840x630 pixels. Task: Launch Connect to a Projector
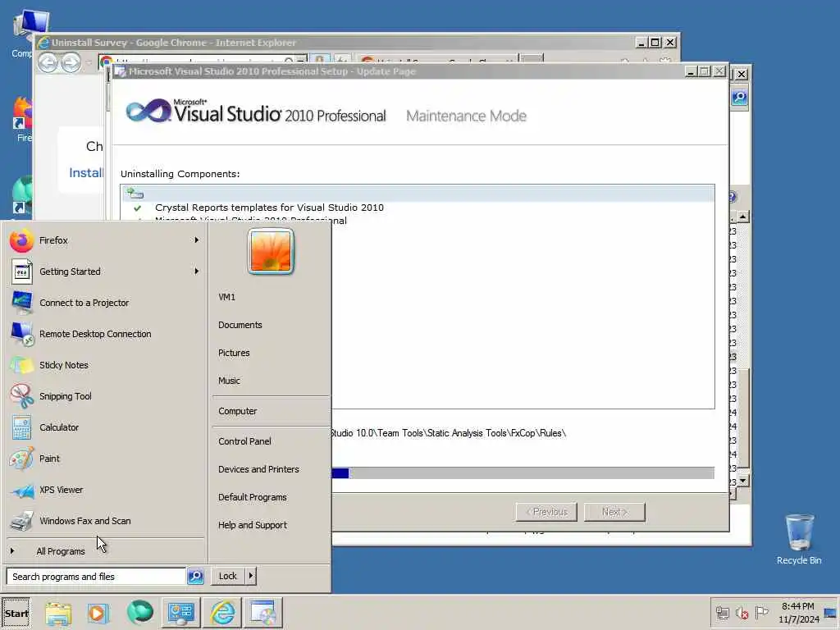[104, 303]
